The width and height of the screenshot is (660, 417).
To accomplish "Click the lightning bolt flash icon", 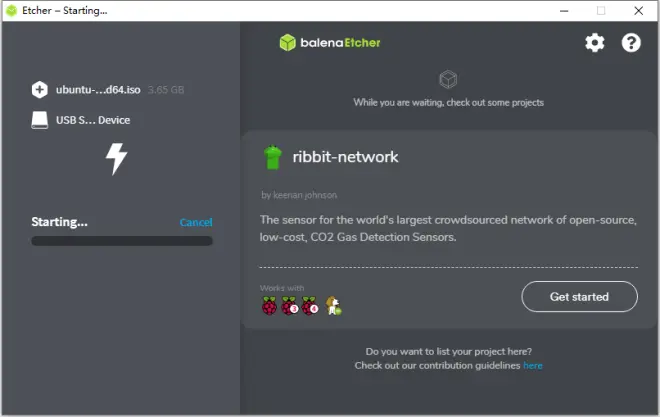I will (116, 159).
